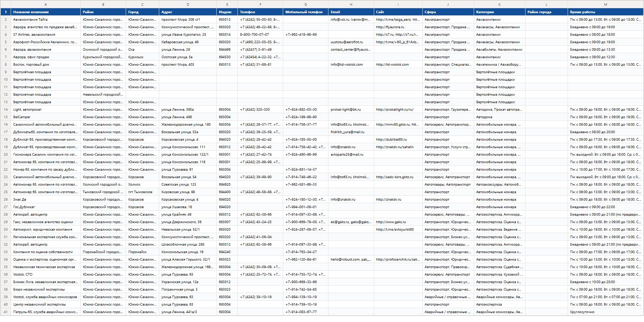
Task: Select the "Гос.Дубликат" cell
Action: coord(46,207)
